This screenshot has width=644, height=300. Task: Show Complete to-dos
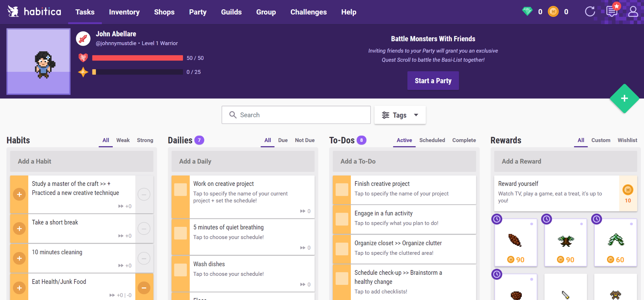click(464, 140)
